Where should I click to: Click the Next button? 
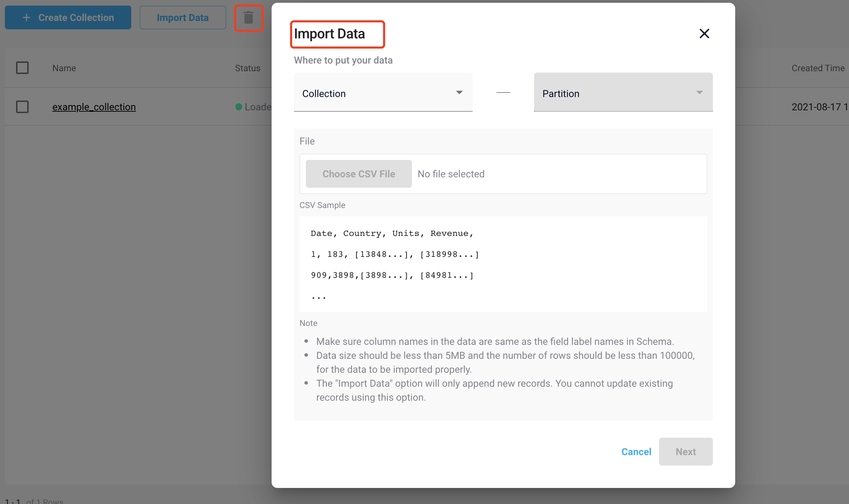click(686, 452)
